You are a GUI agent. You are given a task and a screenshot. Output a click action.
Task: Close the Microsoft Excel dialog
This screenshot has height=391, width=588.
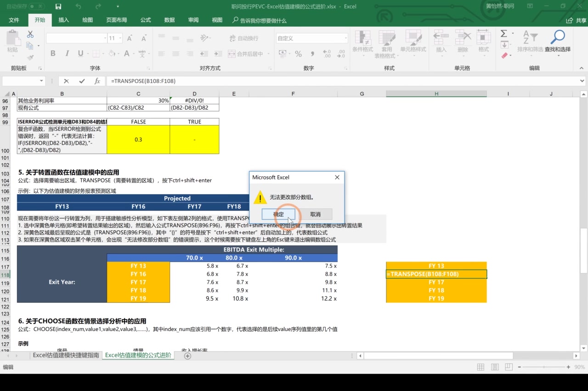click(337, 177)
